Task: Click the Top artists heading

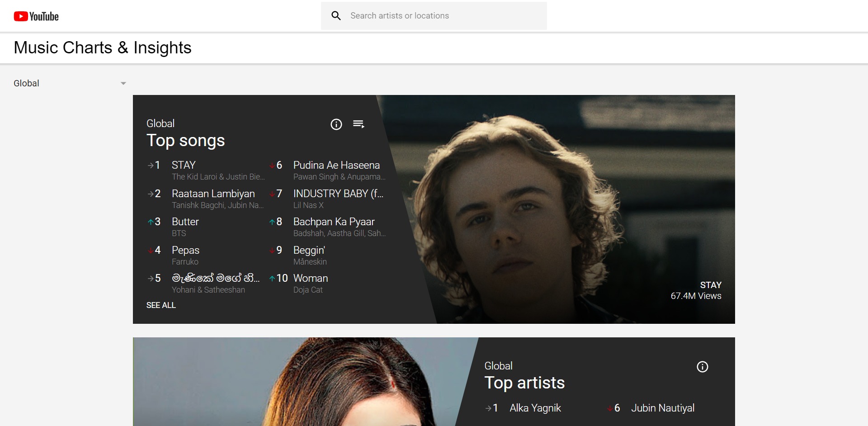Action: click(x=524, y=383)
